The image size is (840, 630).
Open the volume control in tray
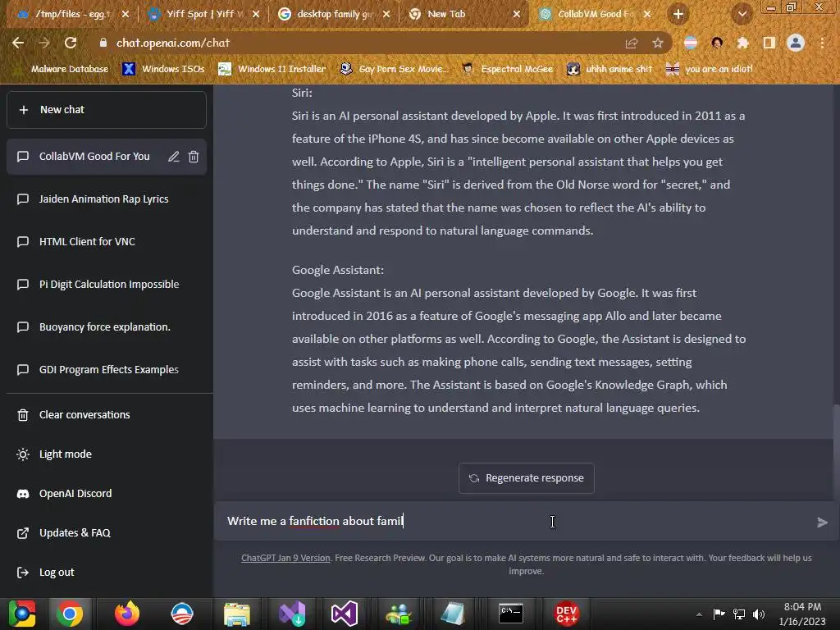point(759,614)
